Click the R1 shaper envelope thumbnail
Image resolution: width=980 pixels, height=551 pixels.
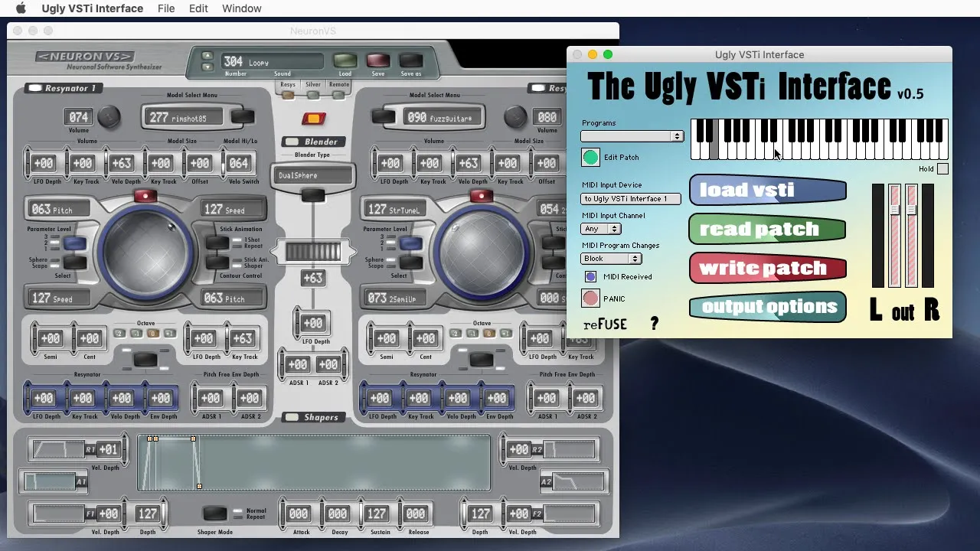59,449
